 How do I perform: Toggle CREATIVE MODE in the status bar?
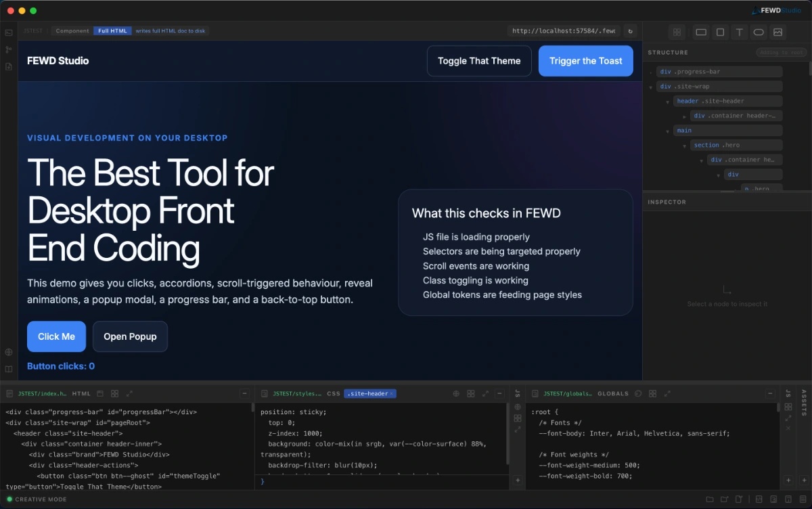(37, 500)
